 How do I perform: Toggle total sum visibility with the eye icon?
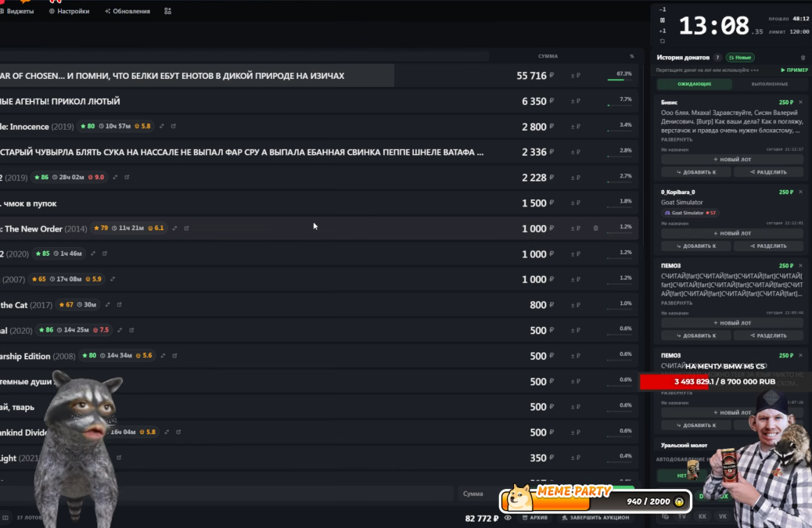508,518
